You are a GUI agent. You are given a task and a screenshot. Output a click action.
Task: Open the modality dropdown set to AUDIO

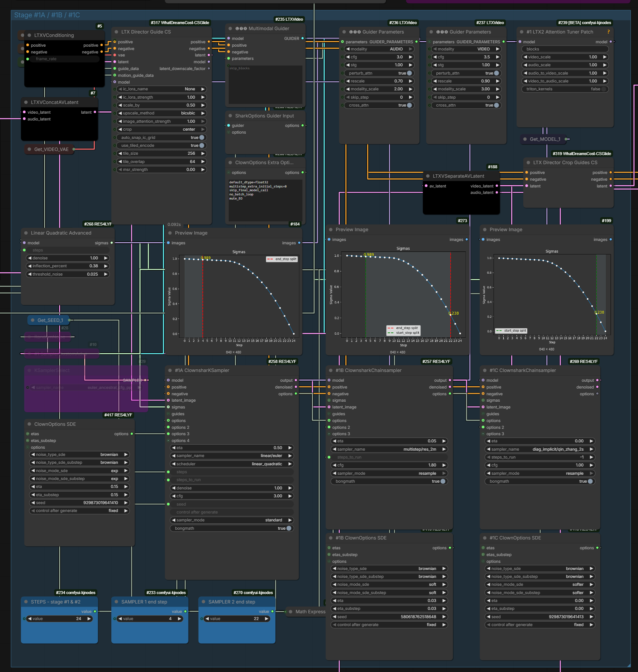pos(379,49)
